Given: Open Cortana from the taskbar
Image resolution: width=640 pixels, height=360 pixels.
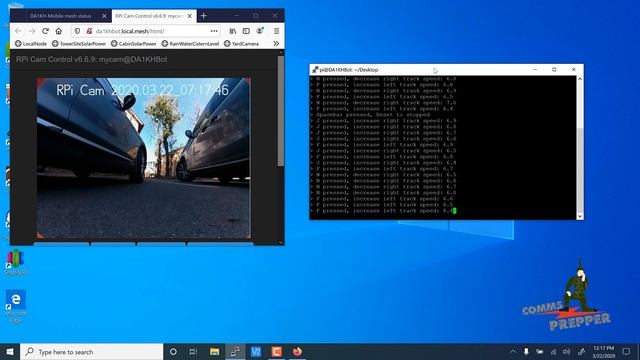Looking at the screenshot, I should (x=173, y=352).
